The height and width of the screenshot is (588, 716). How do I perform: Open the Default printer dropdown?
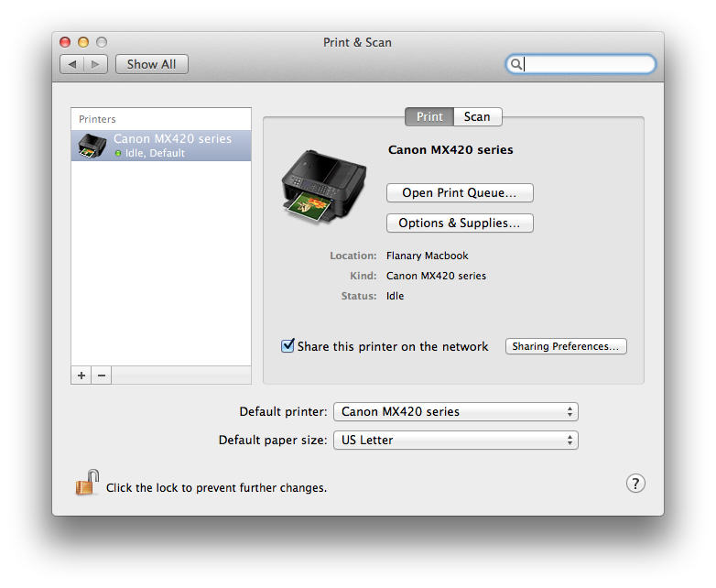pos(456,411)
